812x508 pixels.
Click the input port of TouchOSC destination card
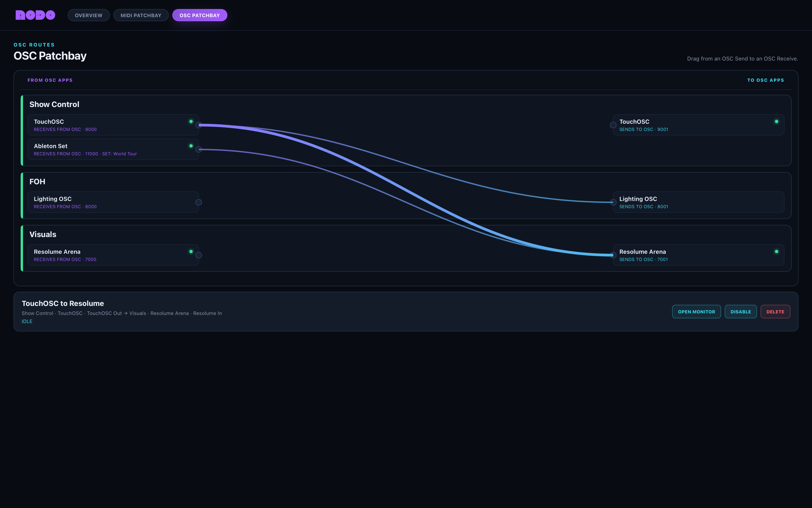pyautogui.click(x=613, y=125)
